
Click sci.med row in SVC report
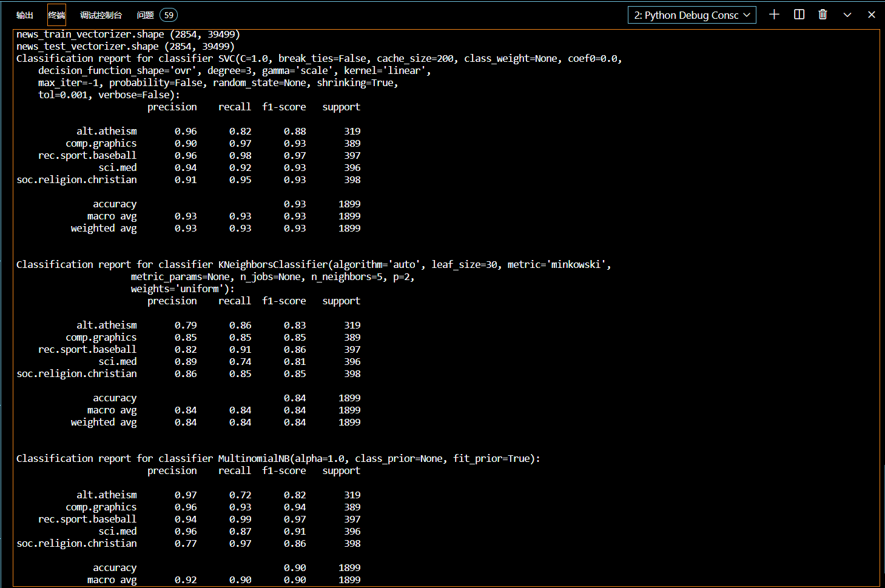229,168
